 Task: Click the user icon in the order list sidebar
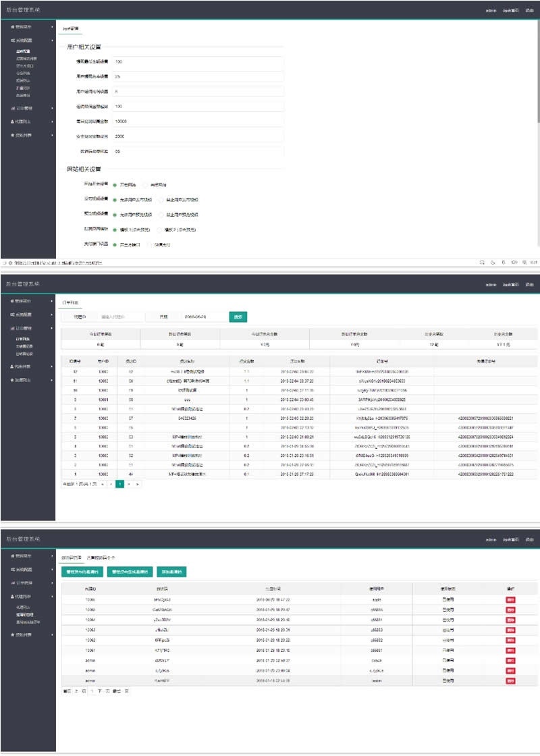(13, 367)
